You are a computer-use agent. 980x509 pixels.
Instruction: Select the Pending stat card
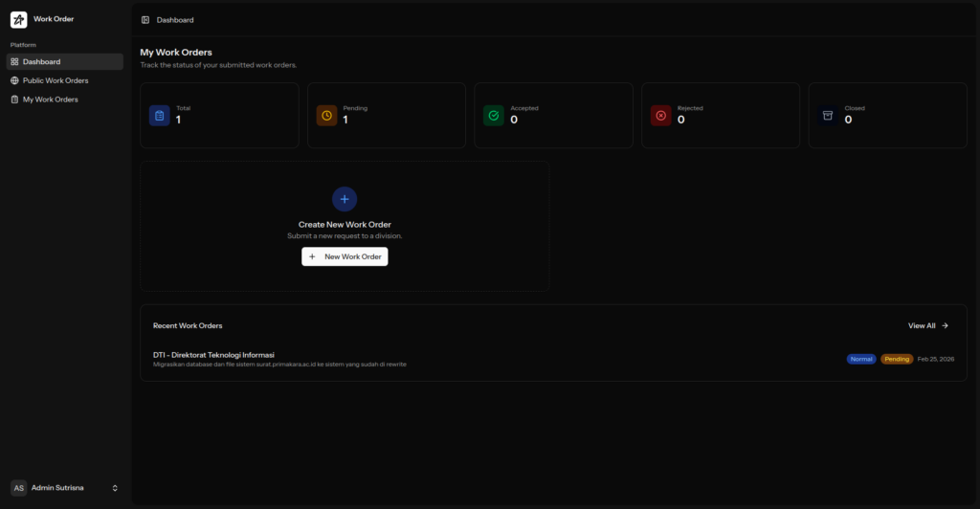tap(386, 116)
